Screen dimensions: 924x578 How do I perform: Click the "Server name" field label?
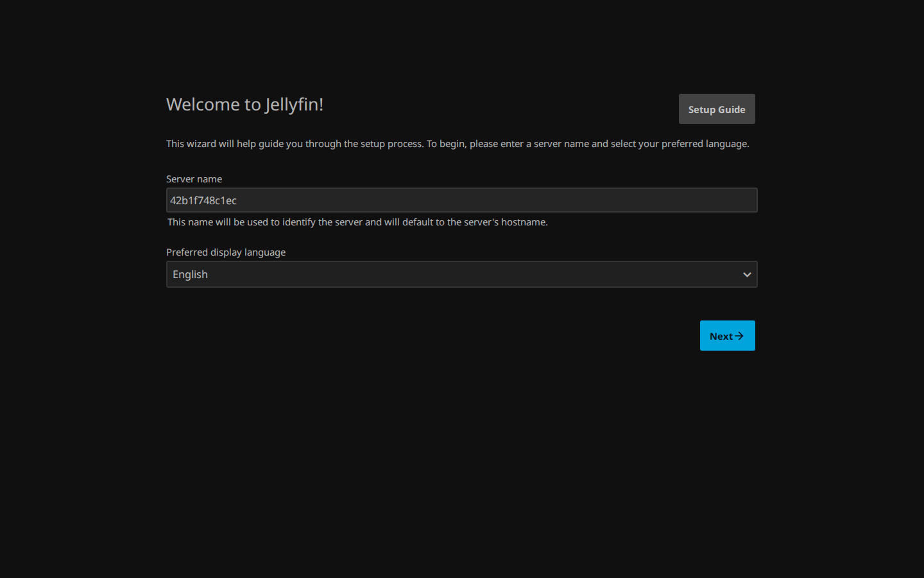(194, 179)
